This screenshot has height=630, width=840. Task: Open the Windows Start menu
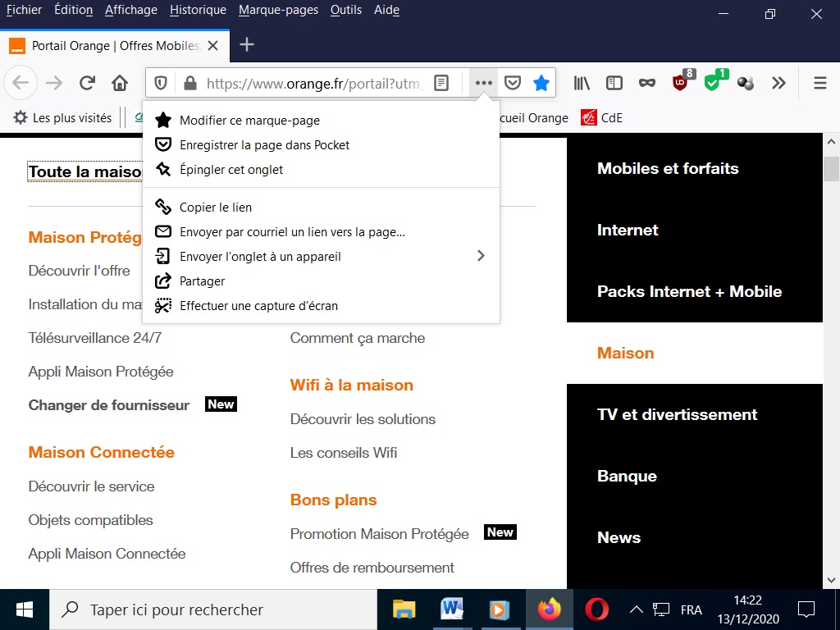click(x=25, y=609)
